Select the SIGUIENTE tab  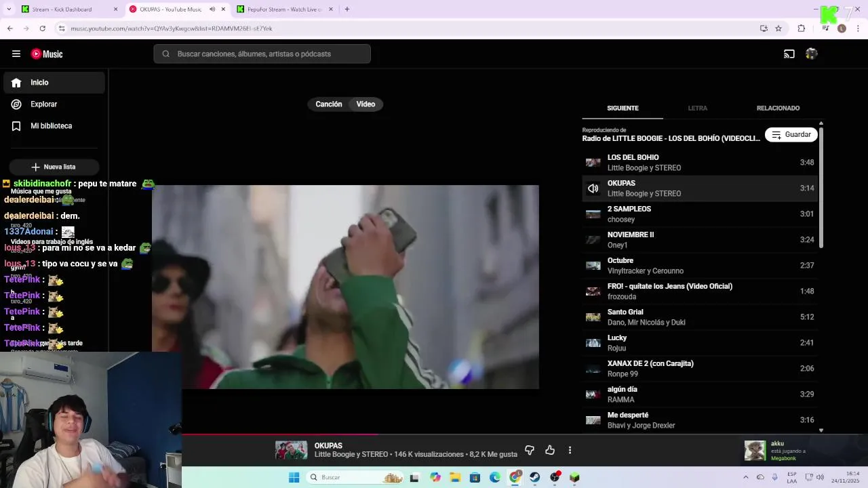(623, 108)
